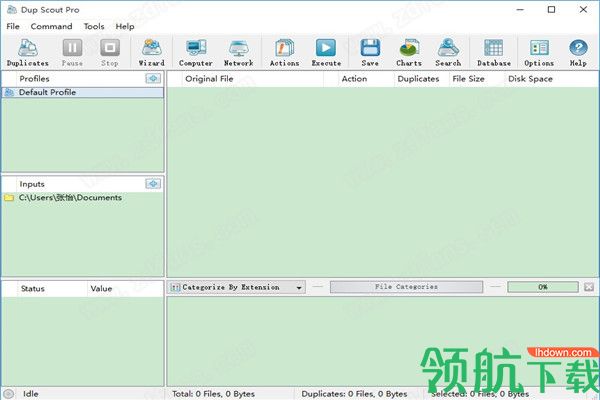Viewport: 600px width, 400px height.
Task: Sort by Original File column header
Action: (253, 79)
